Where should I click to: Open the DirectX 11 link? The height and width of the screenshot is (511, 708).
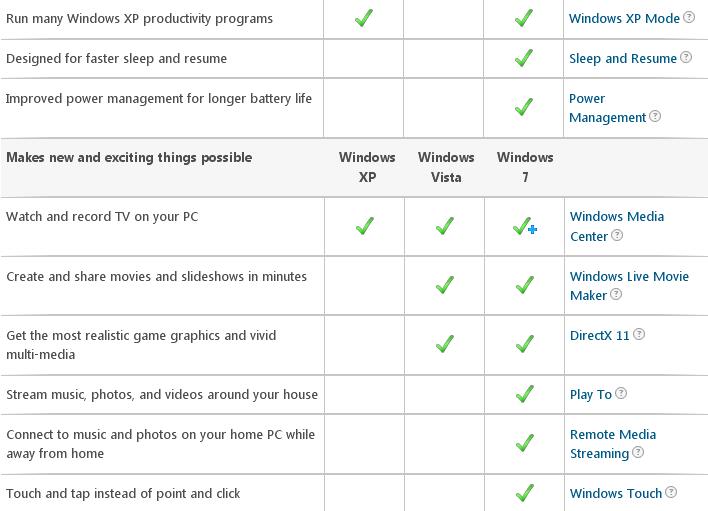point(599,336)
